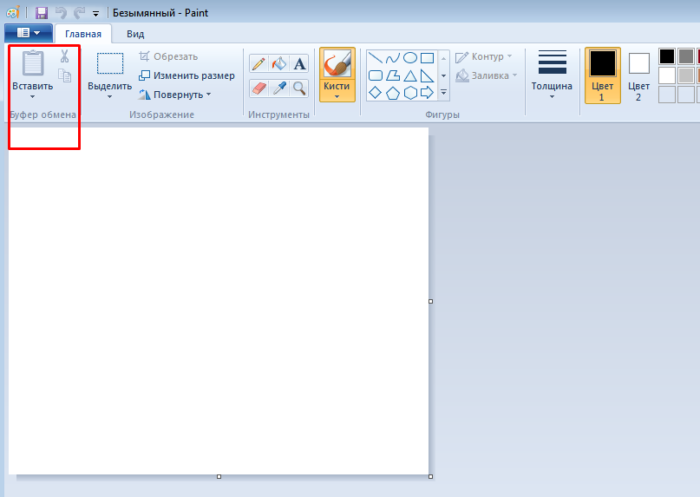Switch to the Вид tab

click(135, 34)
